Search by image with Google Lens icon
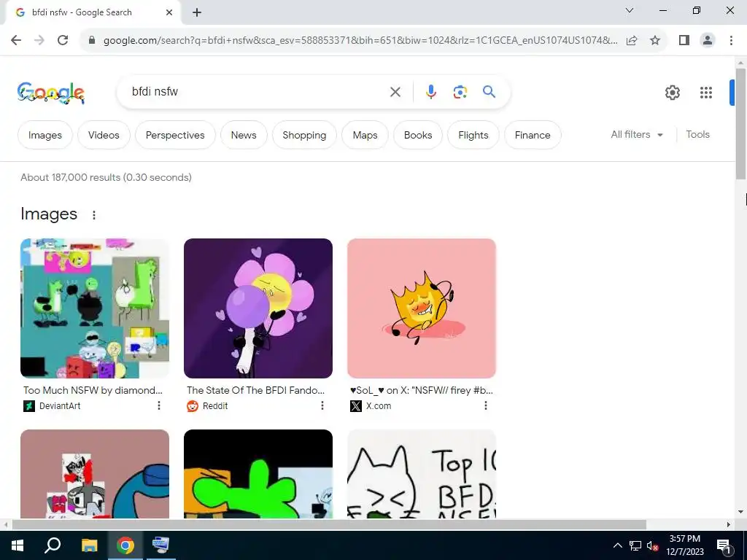Image resolution: width=747 pixels, height=560 pixels. point(460,92)
